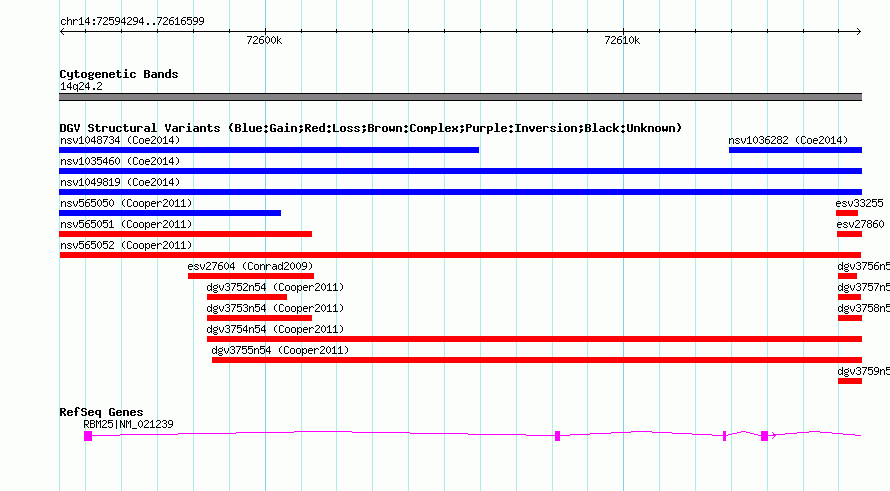Screen dimensions: 890x491
Task: Click the nsv1036282 (Coe2014) label
Action: 788,140
